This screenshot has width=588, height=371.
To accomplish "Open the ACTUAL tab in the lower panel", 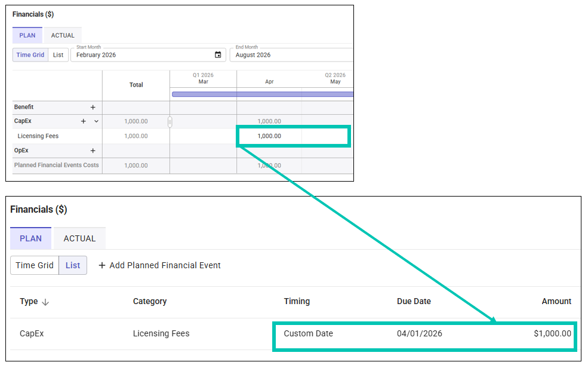I will [79, 238].
